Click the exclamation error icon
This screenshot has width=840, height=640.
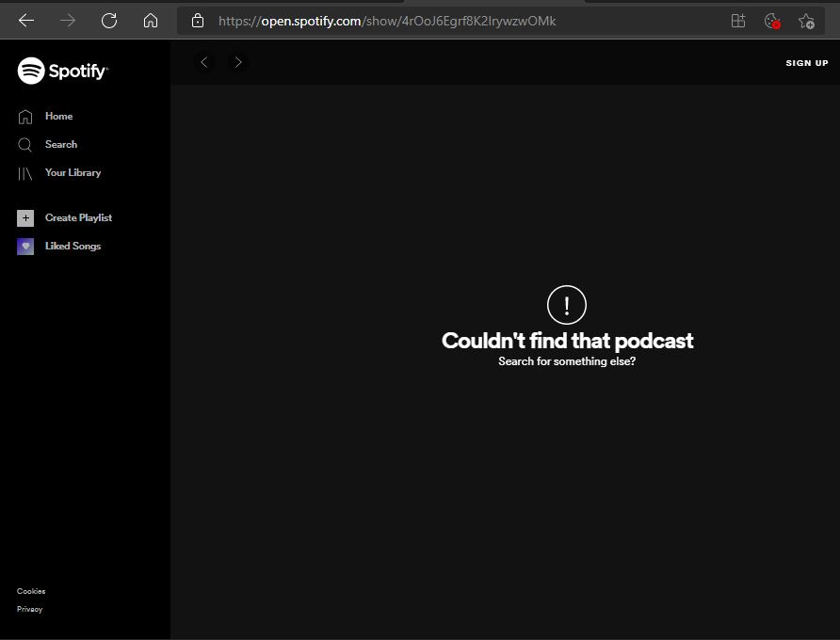[x=567, y=305]
